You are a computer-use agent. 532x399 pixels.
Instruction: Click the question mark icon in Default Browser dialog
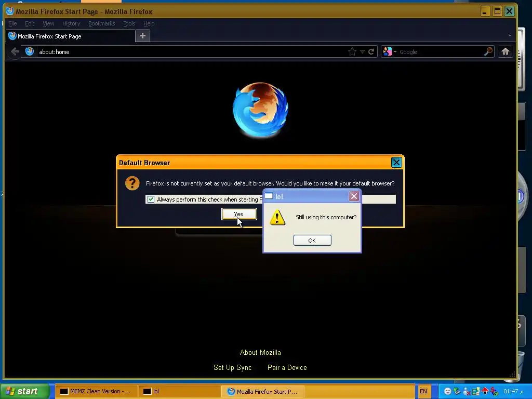point(132,183)
